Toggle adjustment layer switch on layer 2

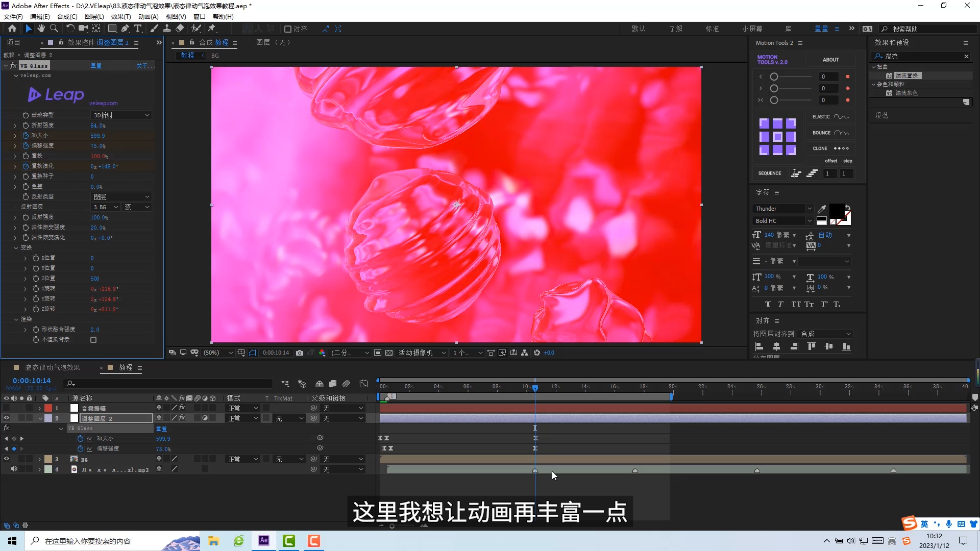(205, 418)
